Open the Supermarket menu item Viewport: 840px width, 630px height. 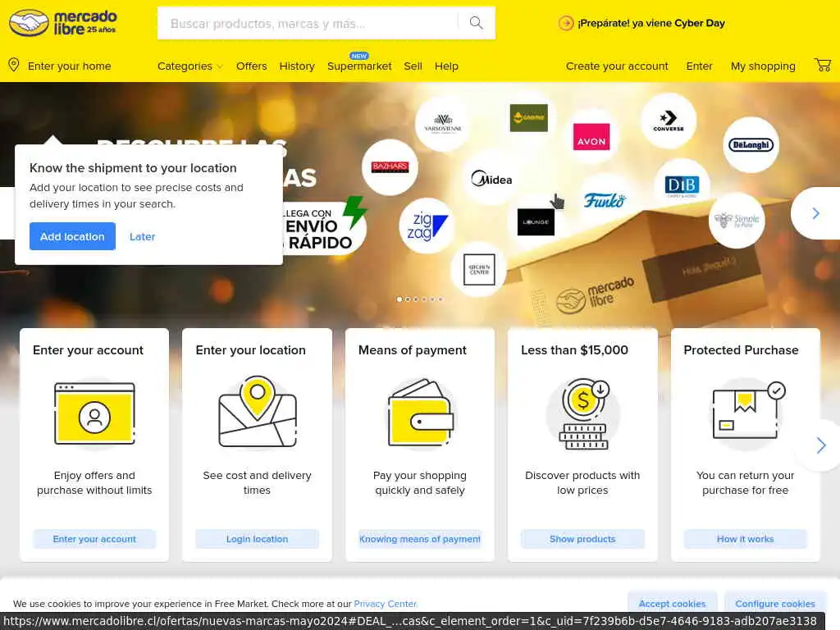point(359,66)
